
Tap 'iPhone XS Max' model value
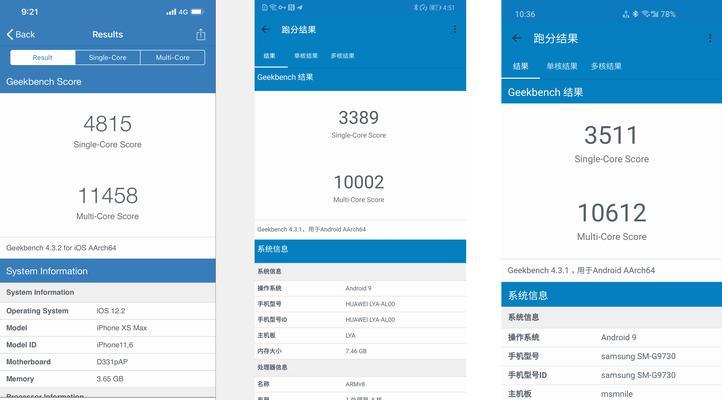tap(122, 328)
